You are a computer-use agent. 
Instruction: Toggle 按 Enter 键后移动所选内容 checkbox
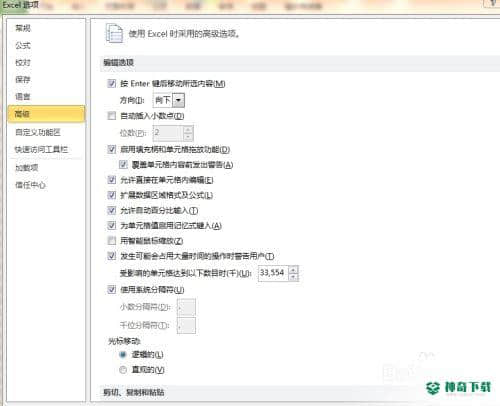pos(112,83)
